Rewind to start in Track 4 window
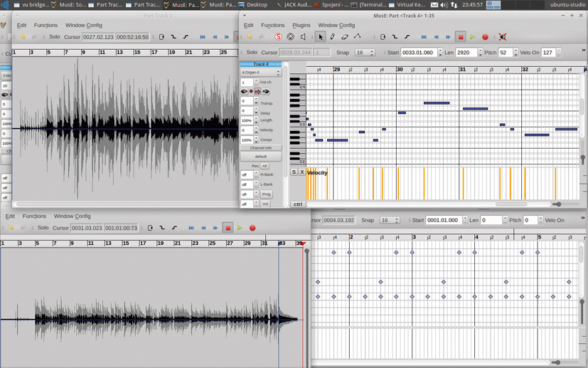The height and width of the screenshot is (368, 588). (424, 37)
